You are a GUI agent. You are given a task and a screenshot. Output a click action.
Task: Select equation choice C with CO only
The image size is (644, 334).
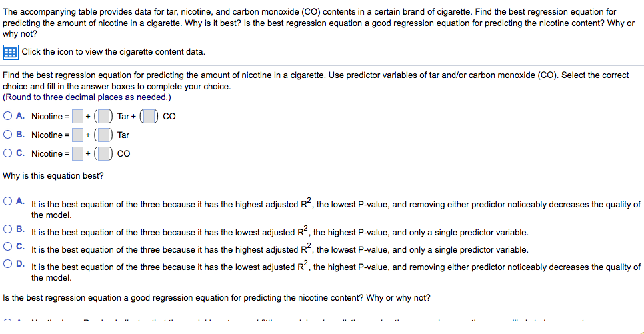coord(8,153)
